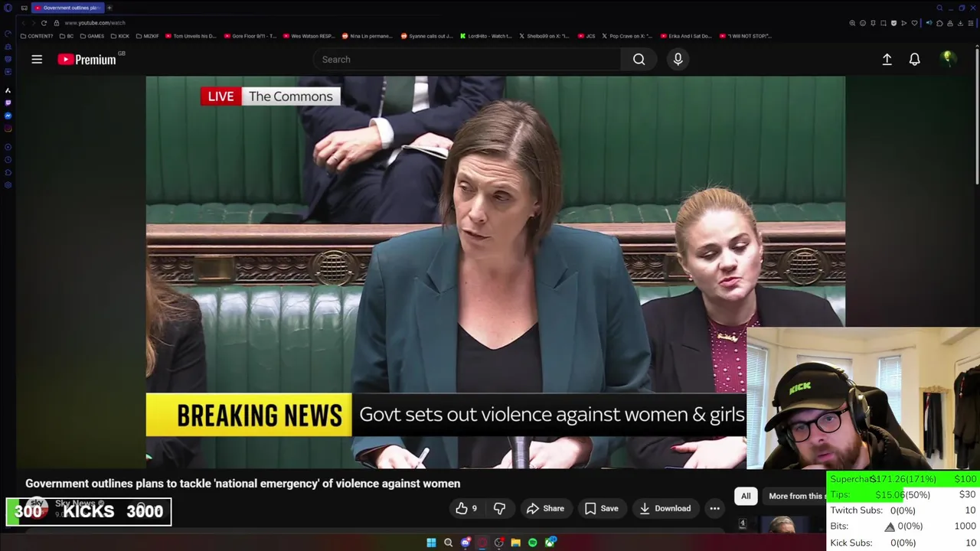Open '"I Will NOT STOP!"' bookmark
Viewport: 980px width, 551px height.
click(746, 36)
